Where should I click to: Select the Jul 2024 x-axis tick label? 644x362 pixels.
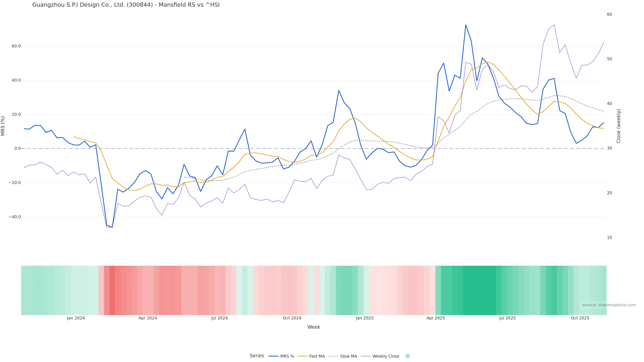[x=219, y=318]
